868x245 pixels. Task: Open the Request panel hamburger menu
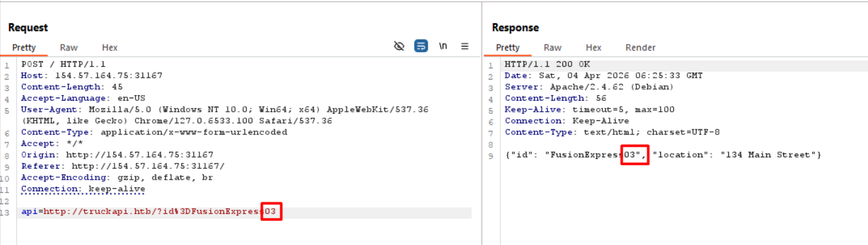pos(465,46)
